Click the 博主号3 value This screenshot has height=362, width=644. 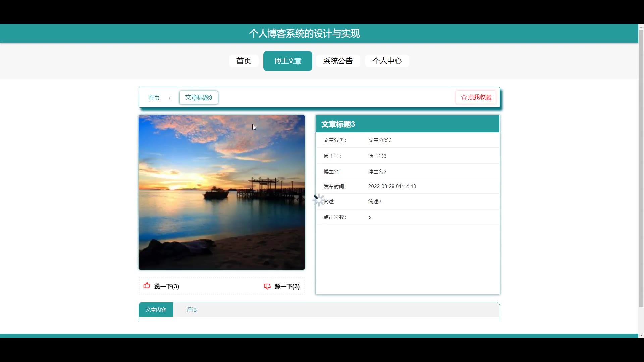(x=377, y=156)
